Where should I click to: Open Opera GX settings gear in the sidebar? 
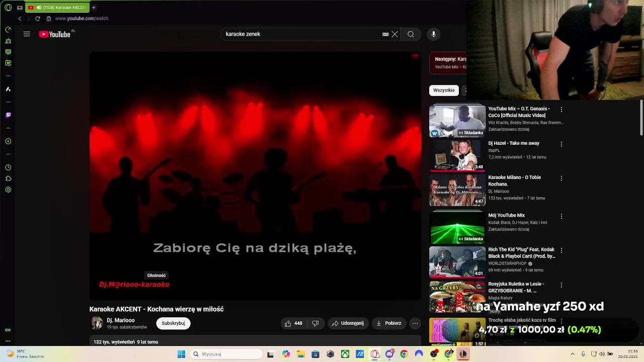(8, 190)
